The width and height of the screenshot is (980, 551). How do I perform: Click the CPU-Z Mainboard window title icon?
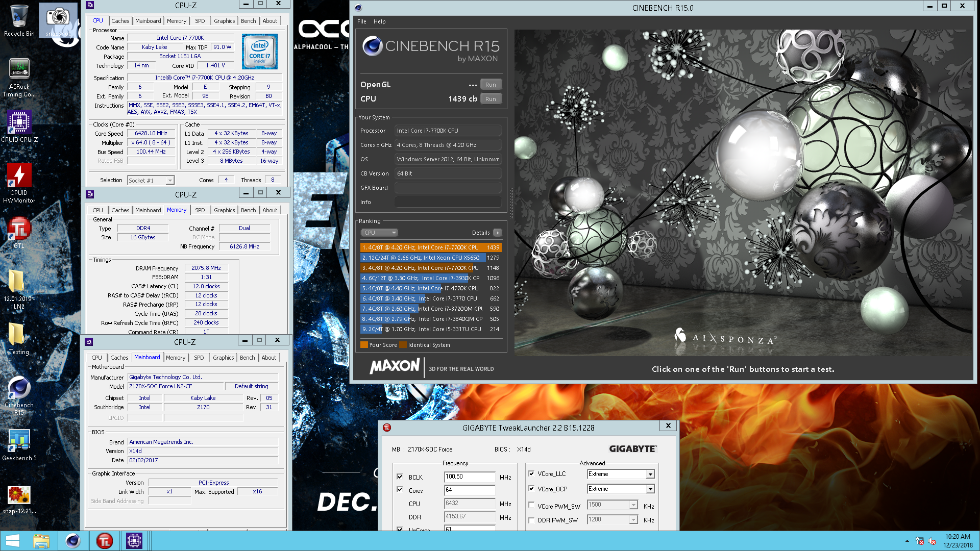pos(89,342)
